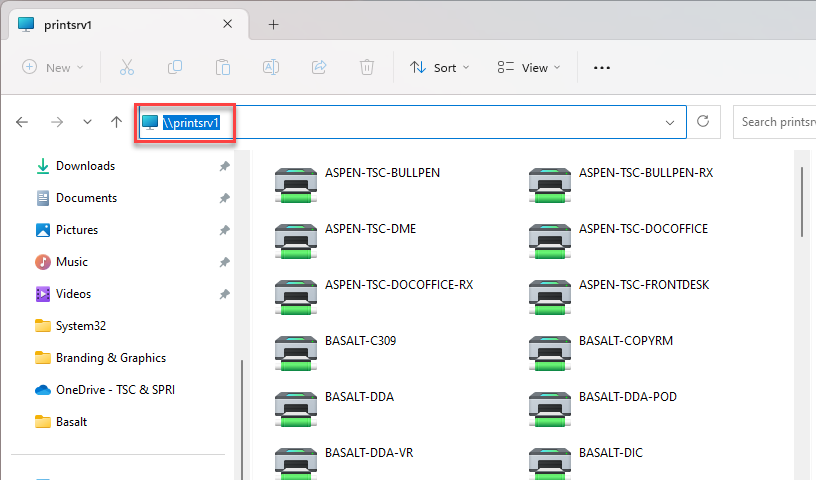Click the Paste clipboard icon
The width and height of the screenshot is (816, 480).
click(x=222, y=67)
